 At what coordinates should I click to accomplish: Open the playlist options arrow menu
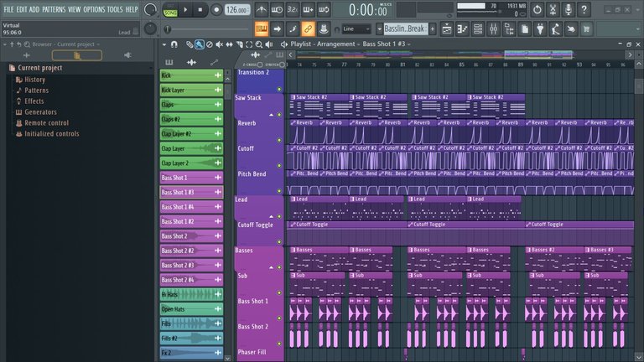click(x=164, y=44)
